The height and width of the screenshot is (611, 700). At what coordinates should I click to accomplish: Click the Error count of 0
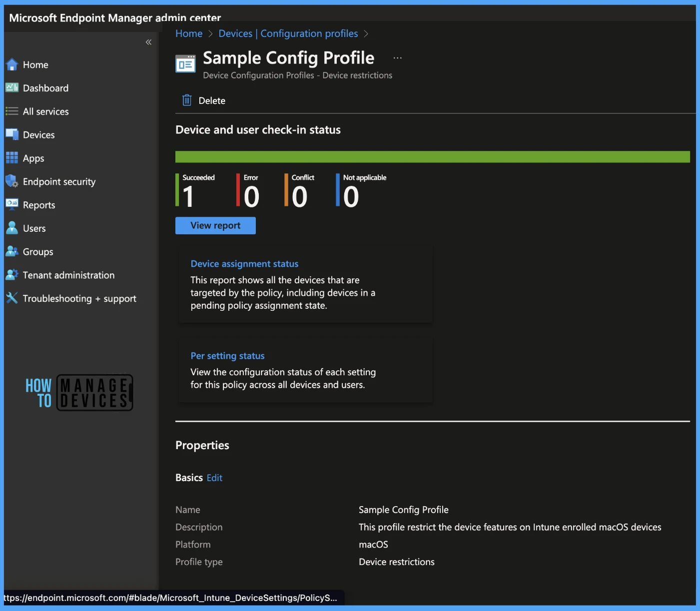point(251,196)
